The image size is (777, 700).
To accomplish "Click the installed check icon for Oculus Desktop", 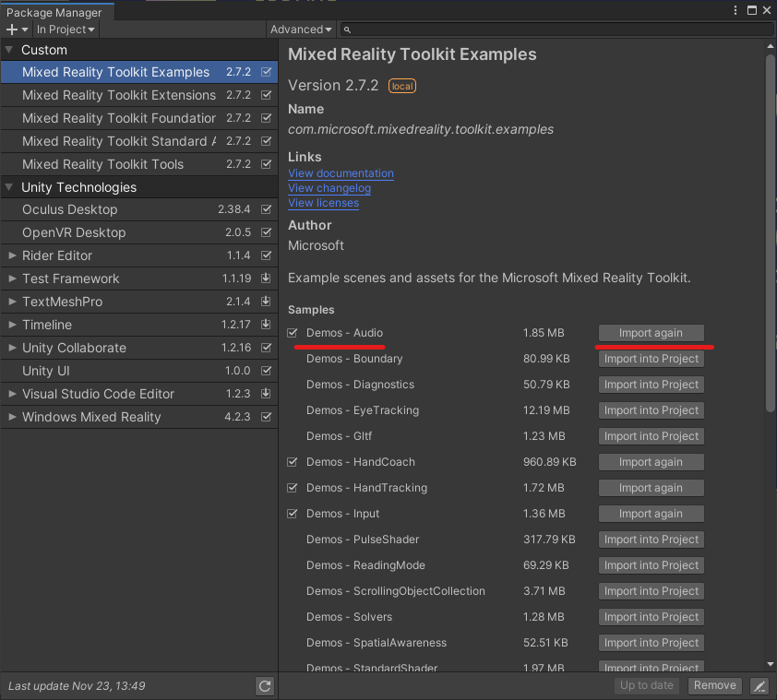I will [x=266, y=209].
